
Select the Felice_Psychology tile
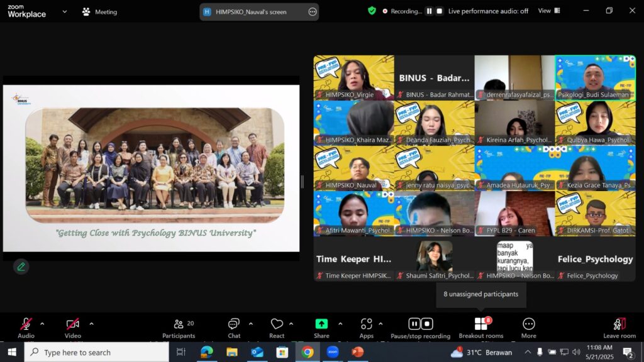point(595,260)
